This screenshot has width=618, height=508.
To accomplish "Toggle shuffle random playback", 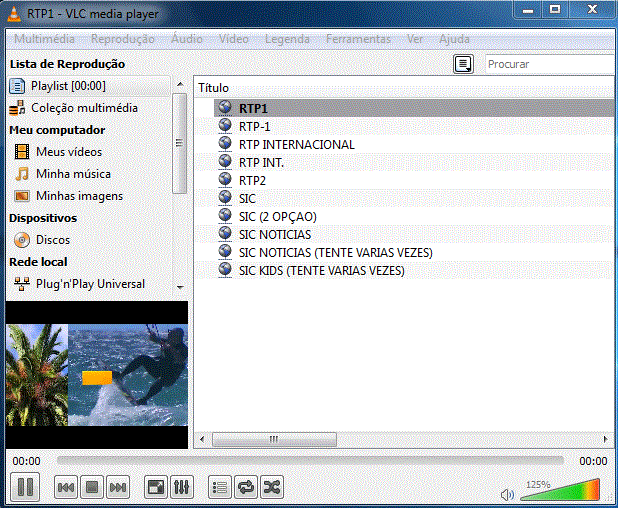I will pos(272,487).
